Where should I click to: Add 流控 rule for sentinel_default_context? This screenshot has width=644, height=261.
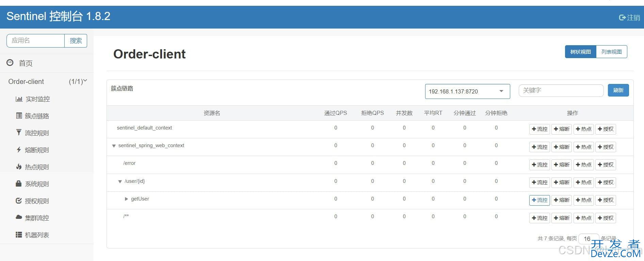point(540,129)
